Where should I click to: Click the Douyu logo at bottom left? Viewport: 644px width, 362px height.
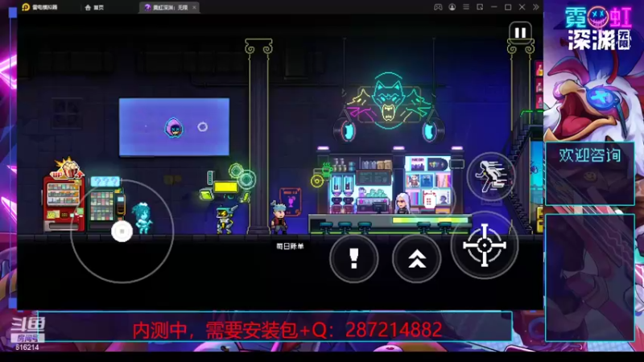tap(27, 325)
